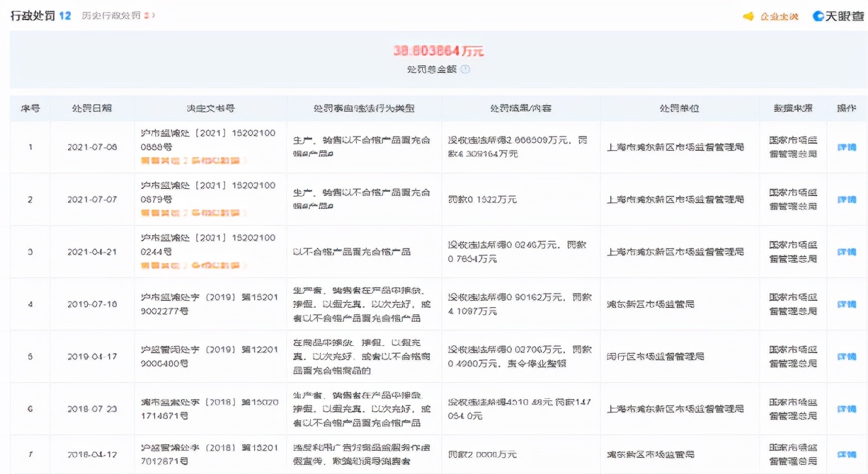The image size is (868, 474).
Task: Open 详情 of record 4 dated 2019-07-18
Action: coord(848,304)
